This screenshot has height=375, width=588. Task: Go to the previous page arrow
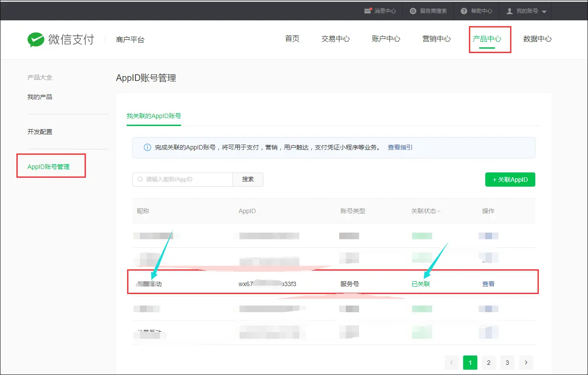452,363
